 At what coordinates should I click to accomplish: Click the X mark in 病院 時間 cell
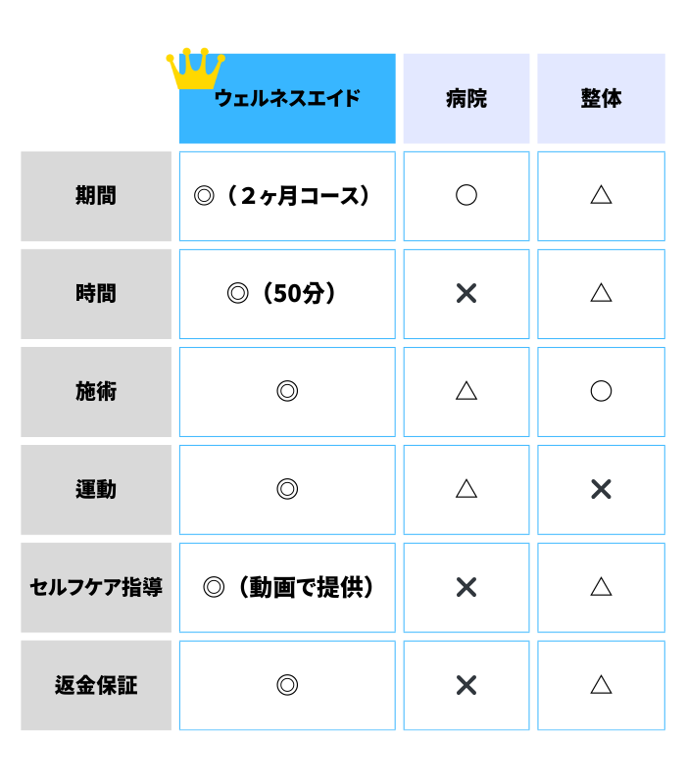[x=466, y=293]
